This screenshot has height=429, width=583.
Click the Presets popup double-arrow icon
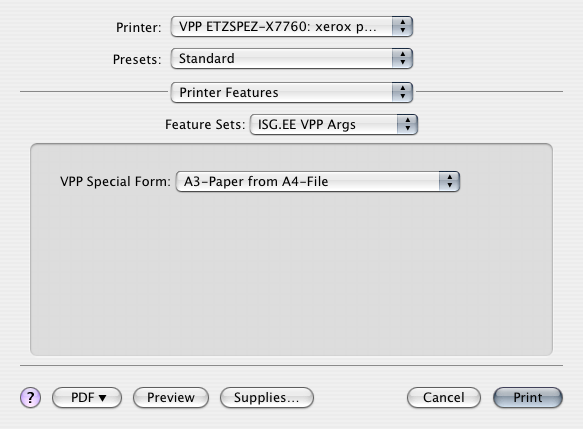click(402, 58)
